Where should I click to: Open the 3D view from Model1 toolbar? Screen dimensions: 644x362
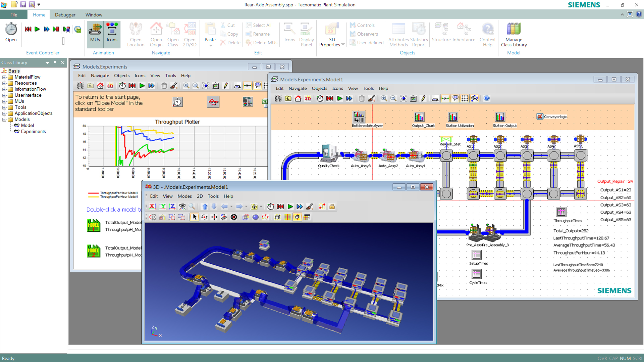point(308,98)
